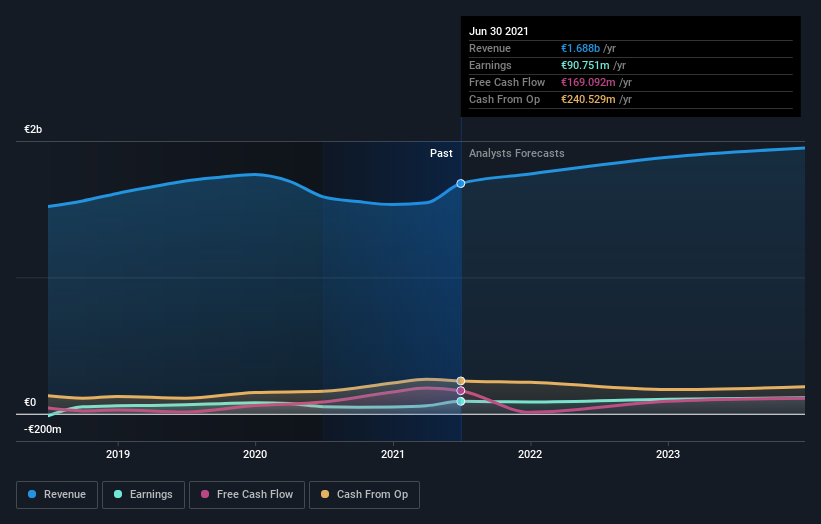
Task: Click the €1.688b revenue value in tooltip
Action: pos(580,48)
